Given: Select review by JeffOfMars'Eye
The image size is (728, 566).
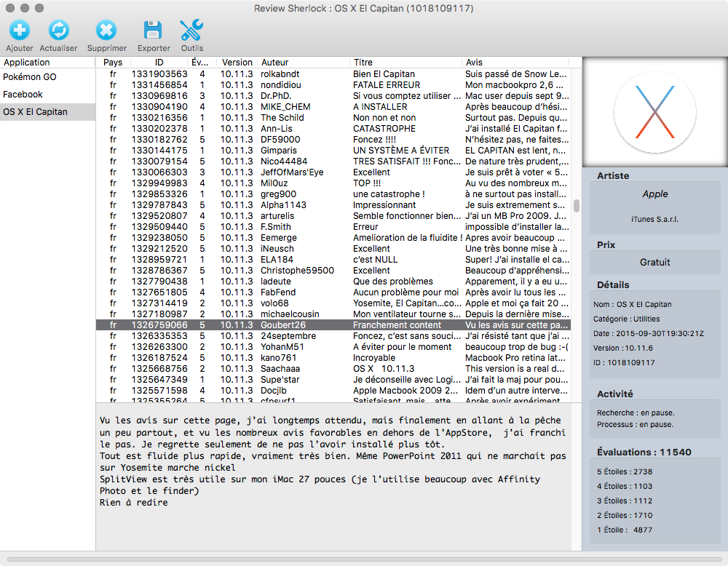Looking at the screenshot, I should [333, 172].
